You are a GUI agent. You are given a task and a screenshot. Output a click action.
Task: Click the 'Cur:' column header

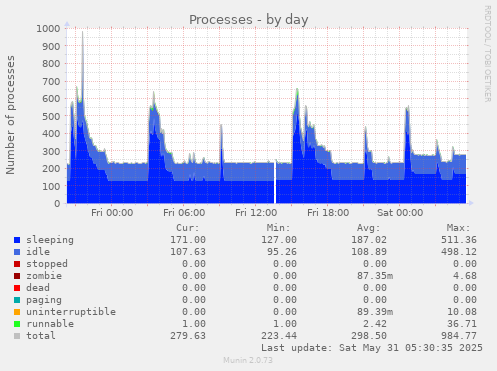[x=188, y=228]
